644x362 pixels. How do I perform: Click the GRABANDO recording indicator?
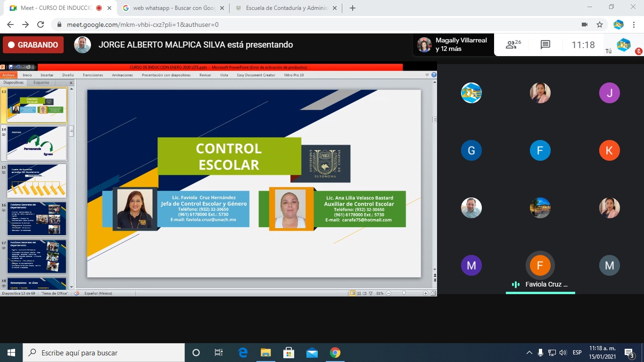tap(33, 45)
